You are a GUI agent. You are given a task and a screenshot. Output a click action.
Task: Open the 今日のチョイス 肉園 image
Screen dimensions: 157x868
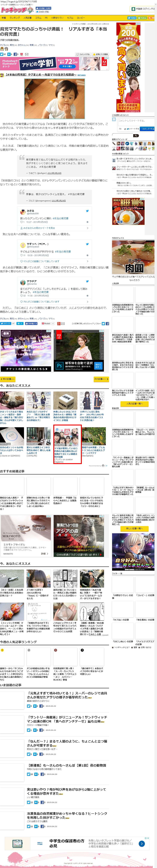click(x=133, y=257)
